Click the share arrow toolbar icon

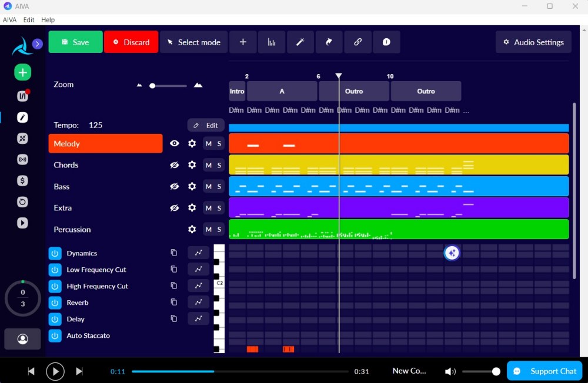click(329, 42)
